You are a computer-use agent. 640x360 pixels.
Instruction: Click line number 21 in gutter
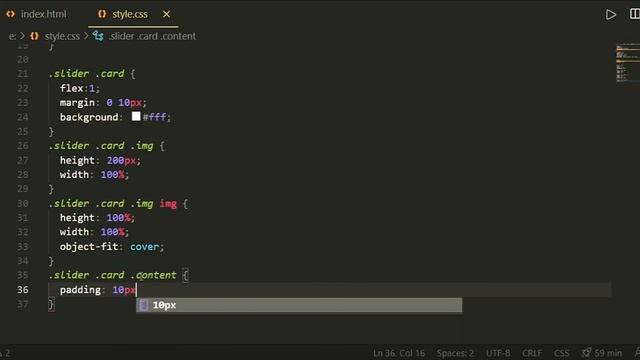23,74
